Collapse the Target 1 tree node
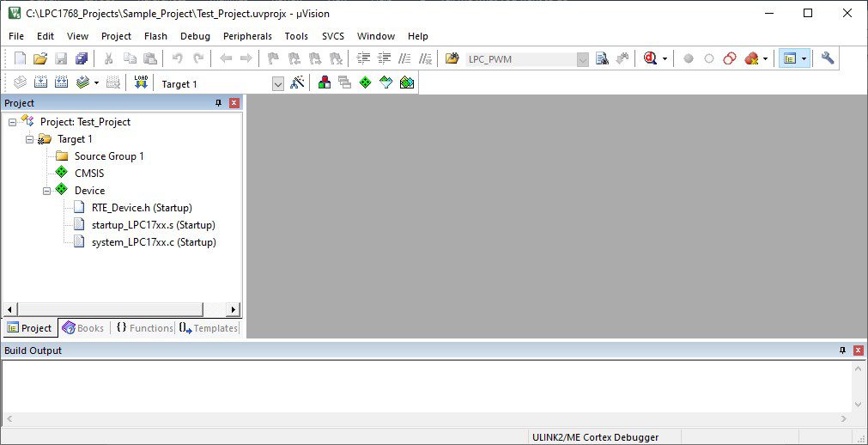 tap(30, 139)
